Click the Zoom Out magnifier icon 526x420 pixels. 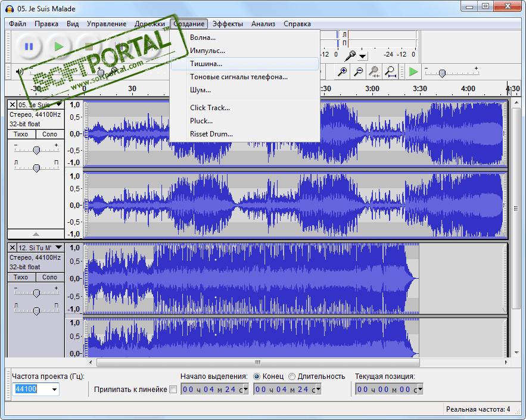(x=359, y=71)
